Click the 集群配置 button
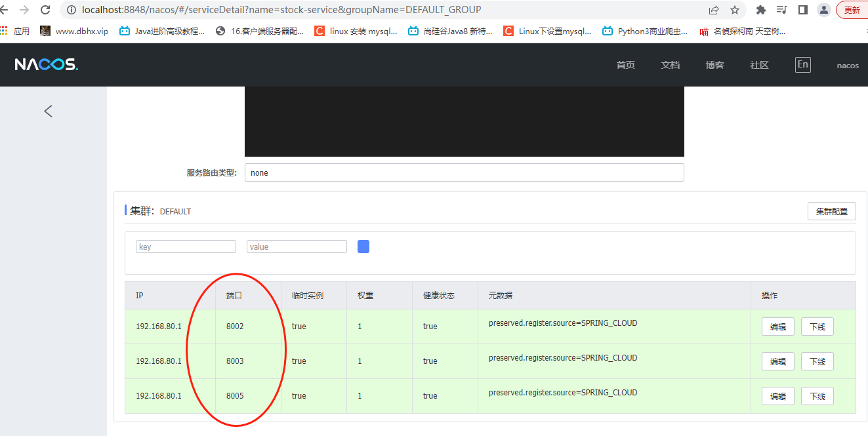868x436 pixels. pos(831,210)
